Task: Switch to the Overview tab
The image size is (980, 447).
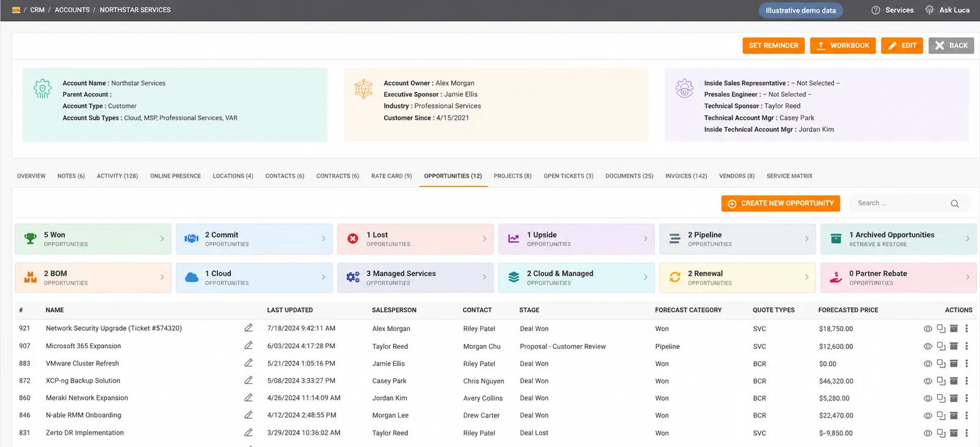Action: [31, 176]
